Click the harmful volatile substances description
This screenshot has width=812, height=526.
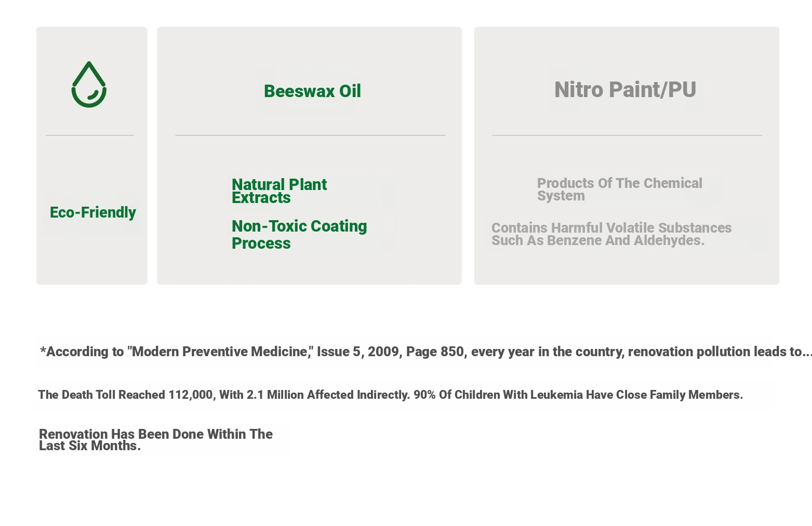(x=611, y=234)
